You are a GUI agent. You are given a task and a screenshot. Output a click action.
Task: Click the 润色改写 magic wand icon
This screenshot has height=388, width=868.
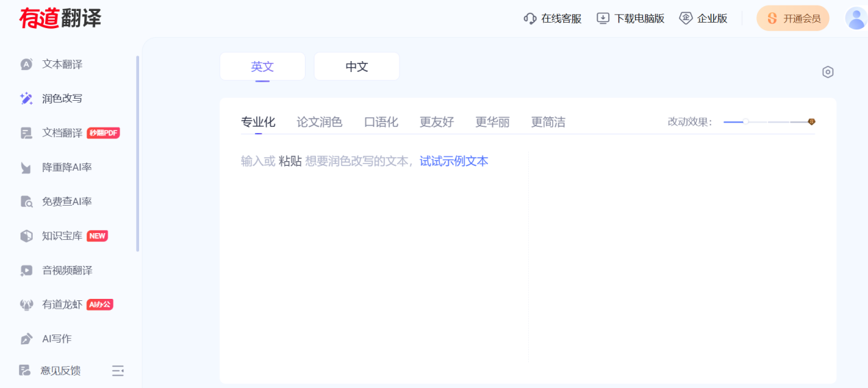coord(27,99)
